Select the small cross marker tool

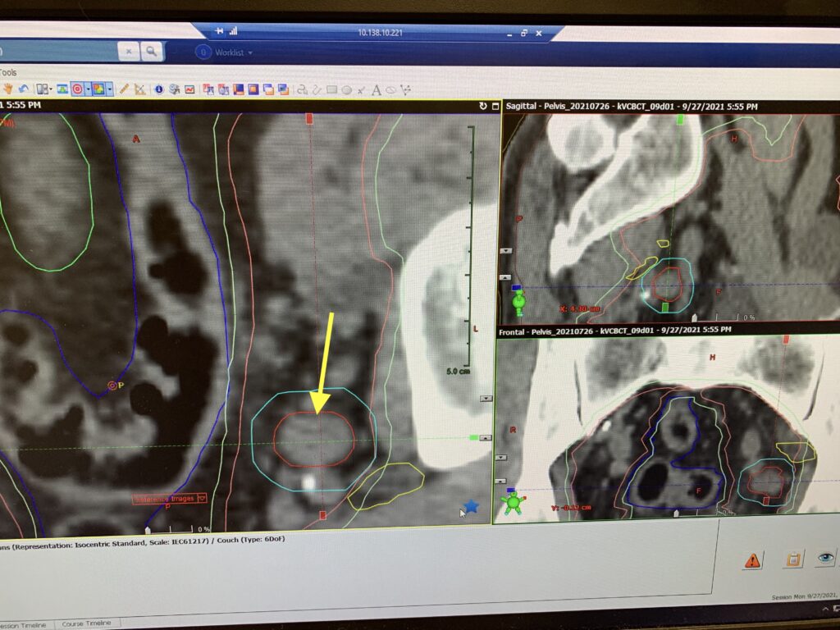point(361,90)
